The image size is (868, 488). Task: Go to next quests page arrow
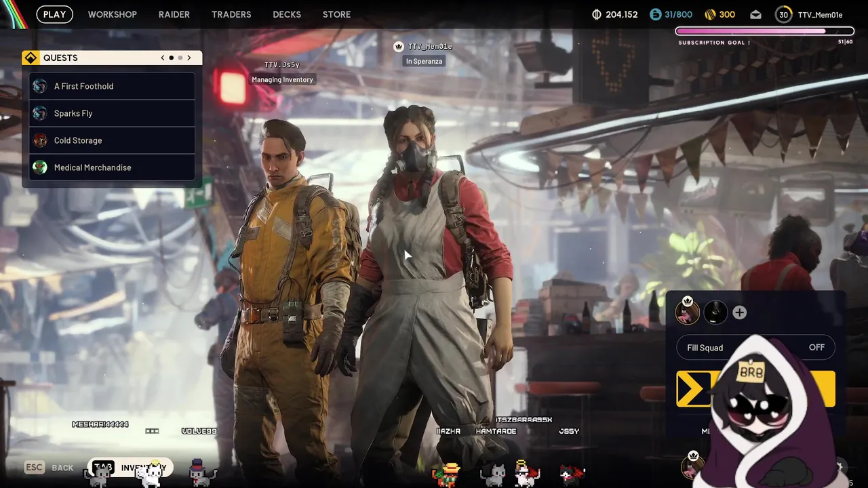[189, 58]
